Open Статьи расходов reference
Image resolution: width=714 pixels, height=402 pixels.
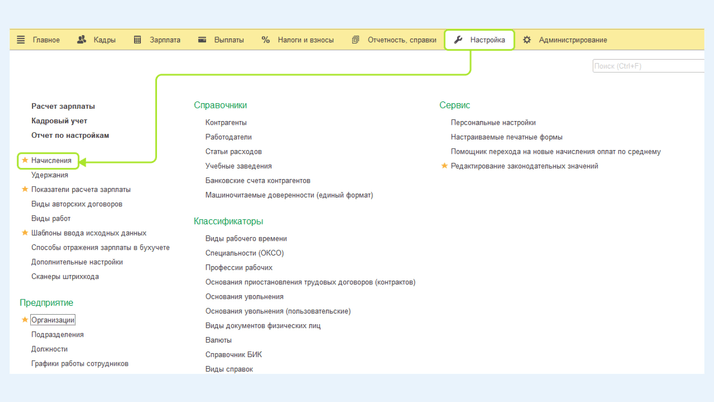(x=233, y=152)
